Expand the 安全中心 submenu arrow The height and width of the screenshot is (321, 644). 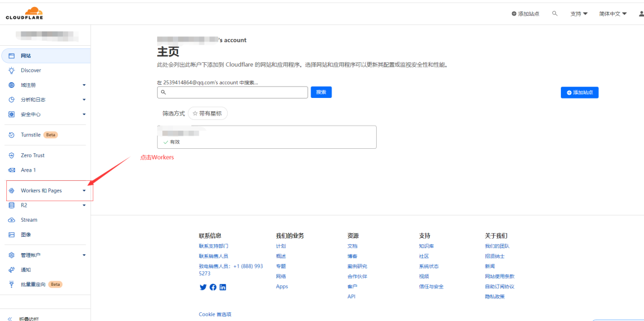click(x=84, y=114)
